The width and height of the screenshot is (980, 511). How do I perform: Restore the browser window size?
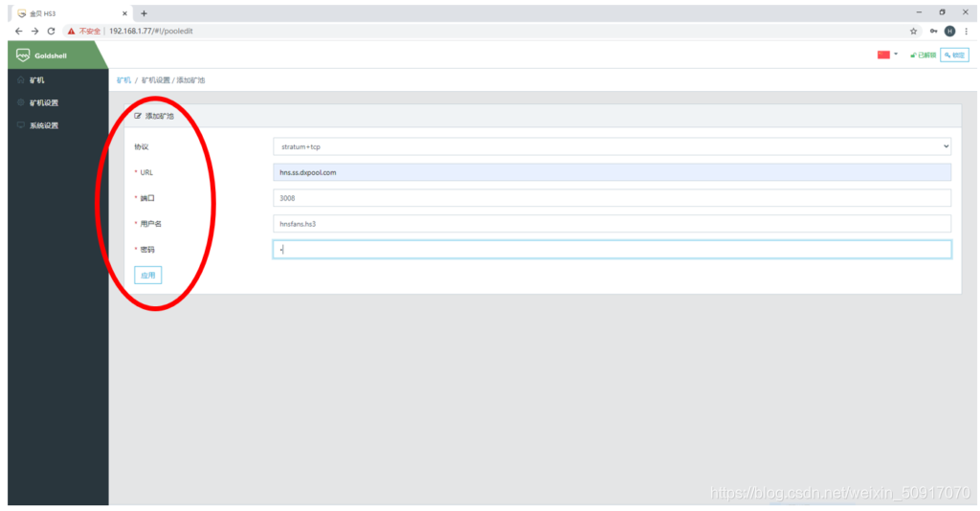(942, 12)
